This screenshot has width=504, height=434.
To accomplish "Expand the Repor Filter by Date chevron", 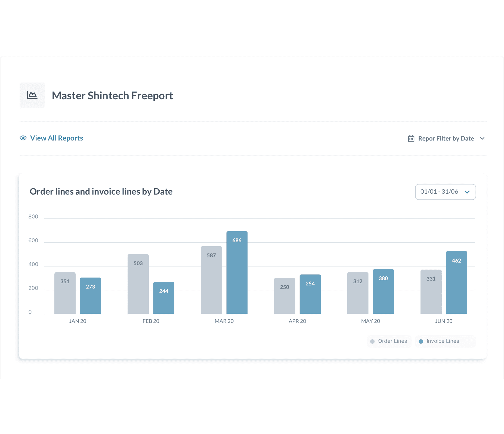I will pyautogui.click(x=482, y=138).
